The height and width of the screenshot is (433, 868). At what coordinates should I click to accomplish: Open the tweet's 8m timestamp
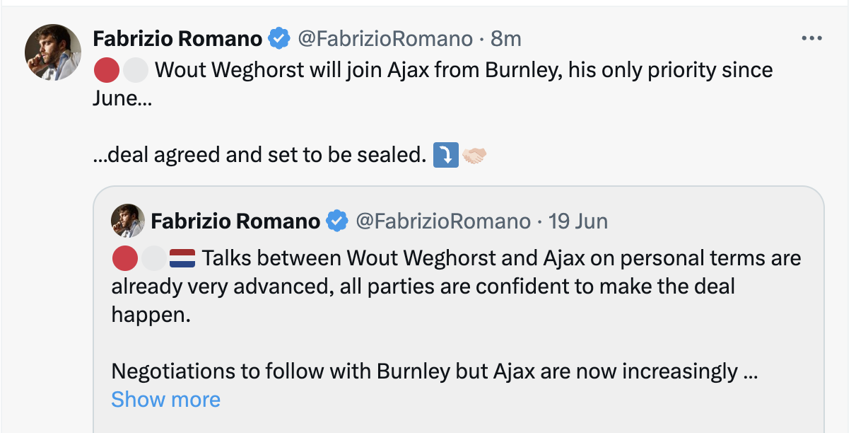pos(506,38)
